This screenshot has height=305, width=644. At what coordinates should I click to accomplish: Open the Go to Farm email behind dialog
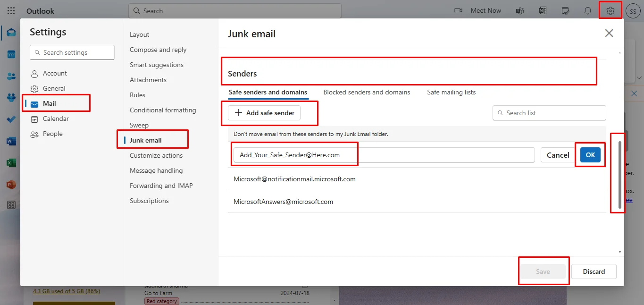158,293
